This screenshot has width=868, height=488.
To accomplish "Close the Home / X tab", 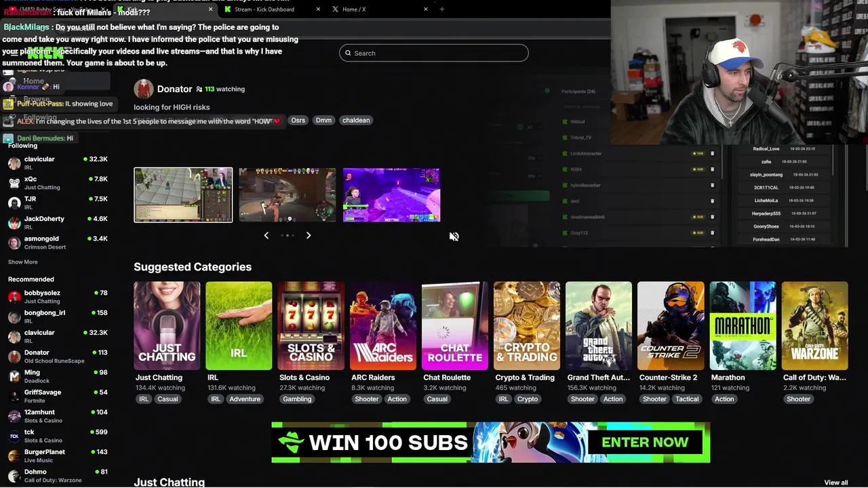I will [426, 9].
